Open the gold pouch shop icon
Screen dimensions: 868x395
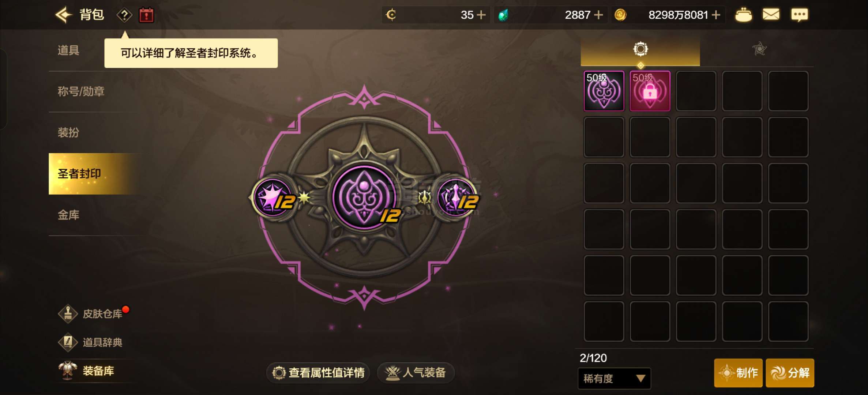tap(743, 15)
